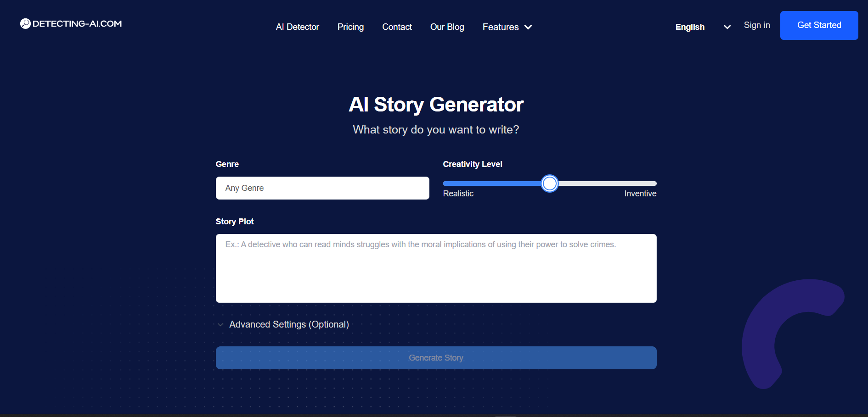Click the AI Story Generator heading
The height and width of the screenshot is (417, 868).
[436, 105]
